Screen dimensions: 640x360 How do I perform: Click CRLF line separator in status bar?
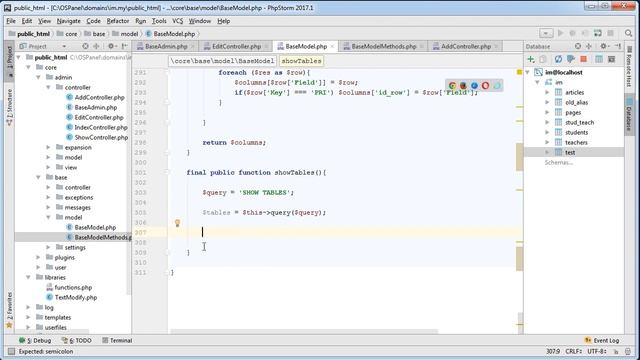tap(574, 351)
